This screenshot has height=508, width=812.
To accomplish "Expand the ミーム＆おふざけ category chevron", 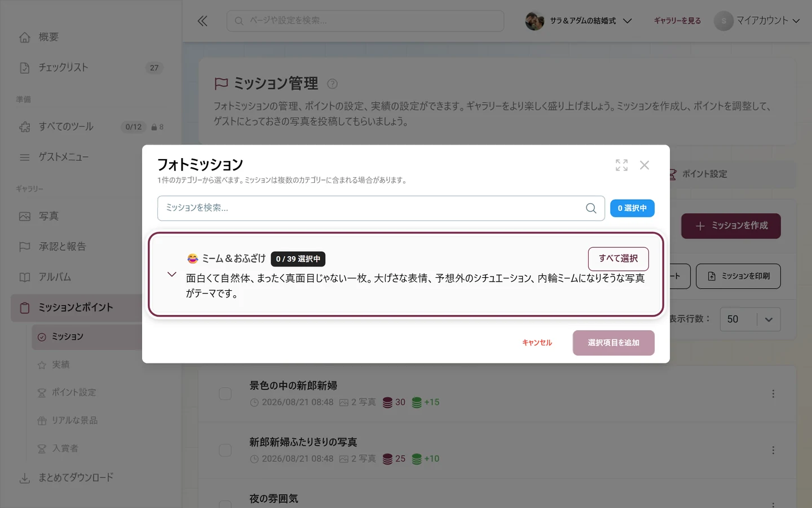I will (172, 274).
